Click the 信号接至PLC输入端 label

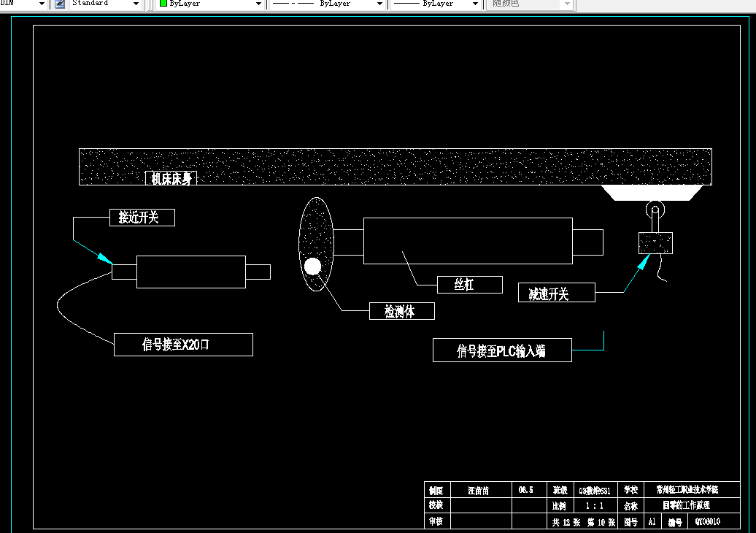[502, 350]
